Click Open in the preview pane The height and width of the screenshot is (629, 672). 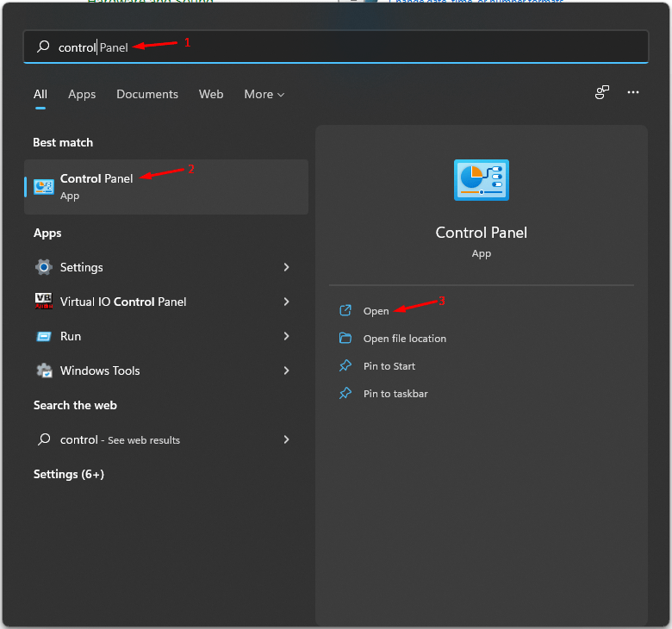[x=376, y=311]
